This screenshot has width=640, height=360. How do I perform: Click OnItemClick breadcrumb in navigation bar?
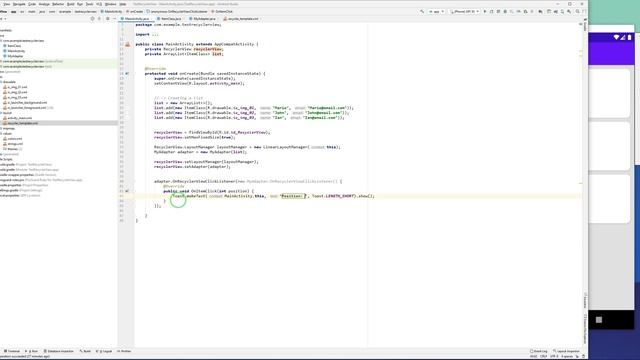coord(222,11)
